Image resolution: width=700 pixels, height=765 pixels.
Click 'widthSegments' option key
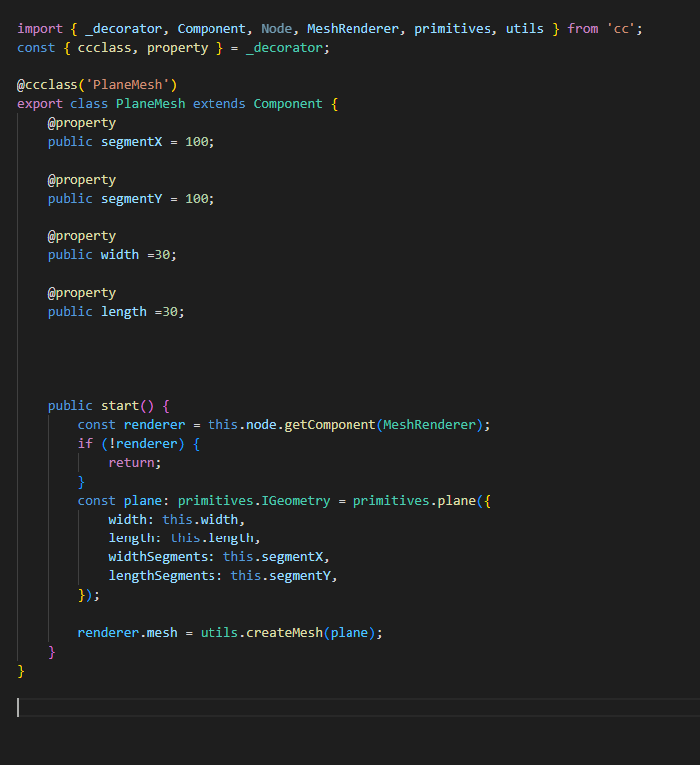(159, 557)
